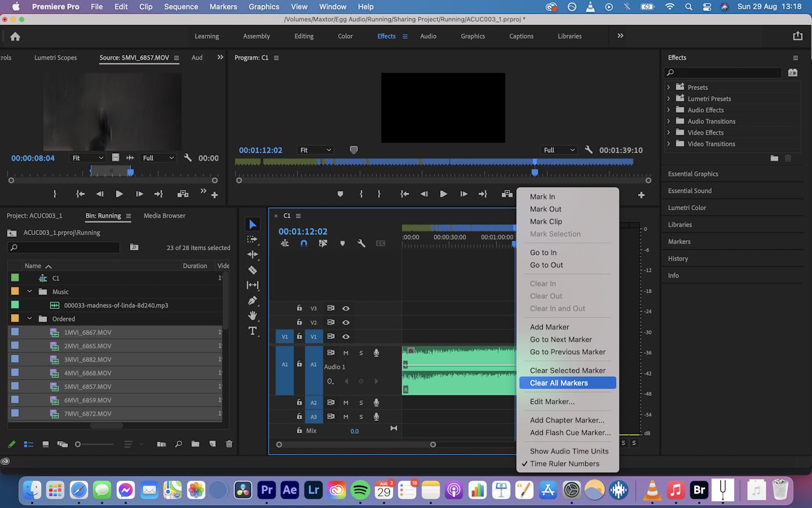Play the Program monitor sequence

tap(443, 194)
